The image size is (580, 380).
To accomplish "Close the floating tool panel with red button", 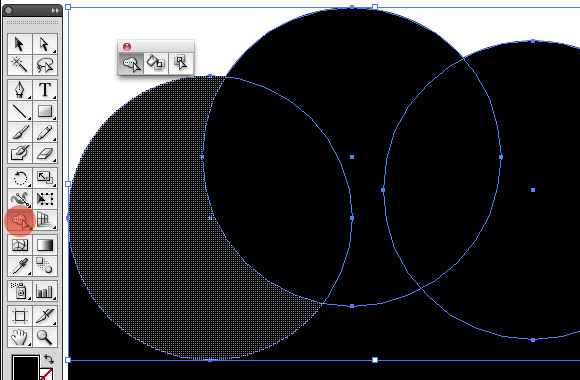I will pyautogui.click(x=127, y=47).
